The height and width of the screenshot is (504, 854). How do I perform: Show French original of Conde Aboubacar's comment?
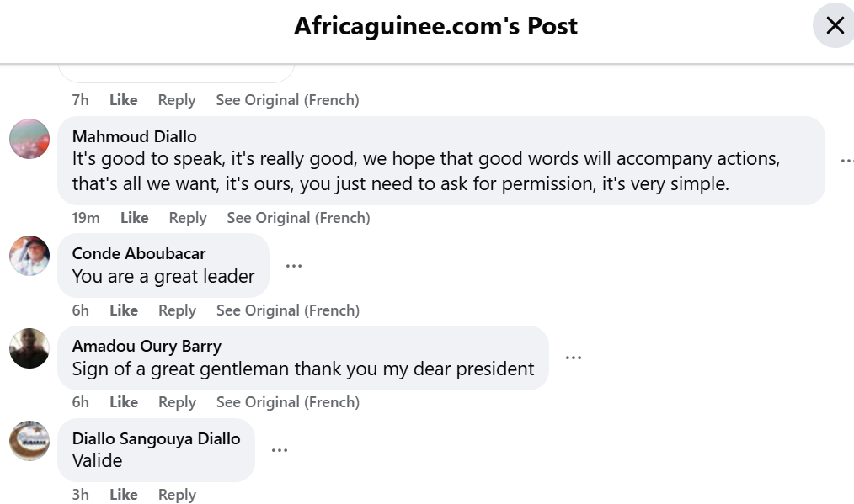click(287, 310)
